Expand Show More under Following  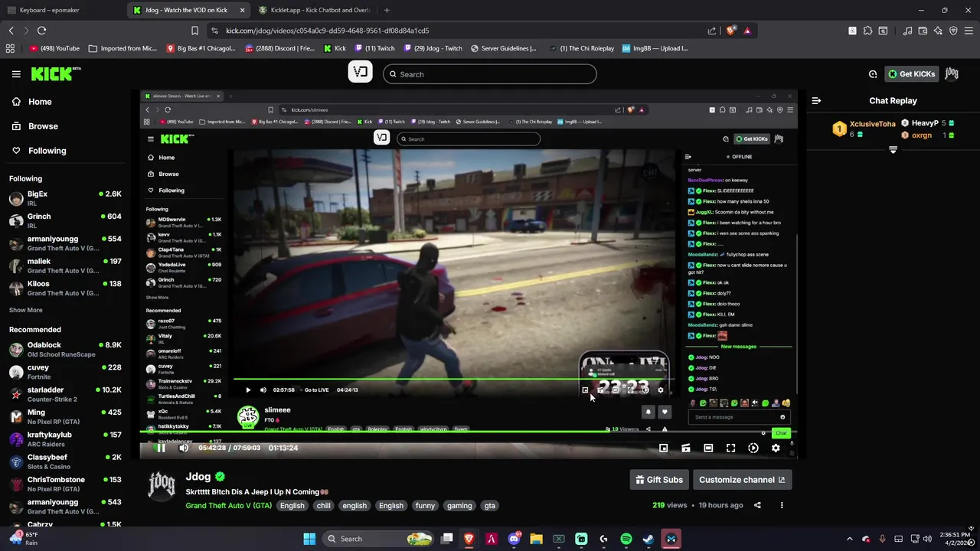(x=26, y=310)
